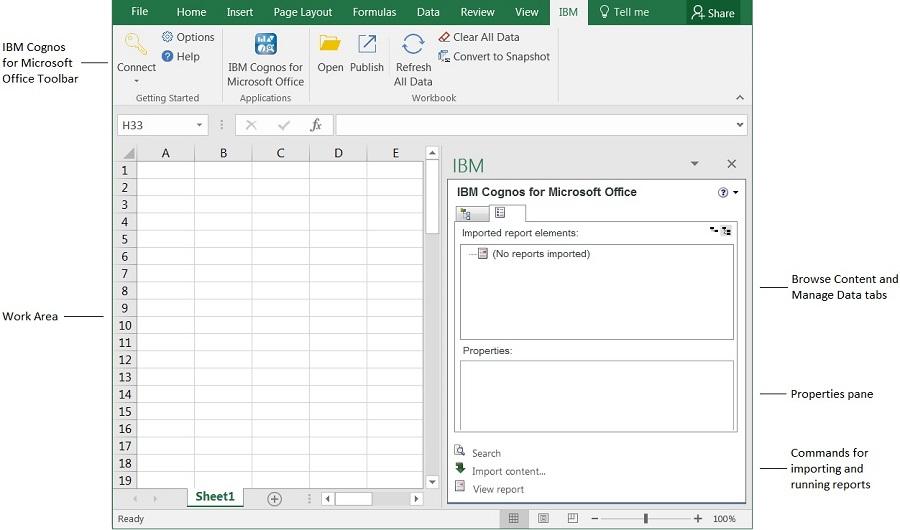Image resolution: width=900 pixels, height=530 pixels.
Task: Click the zoom out minus button
Action: point(595,519)
